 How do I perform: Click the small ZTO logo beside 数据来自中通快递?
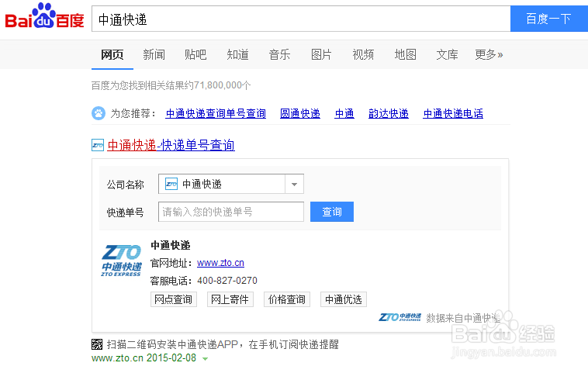399,317
